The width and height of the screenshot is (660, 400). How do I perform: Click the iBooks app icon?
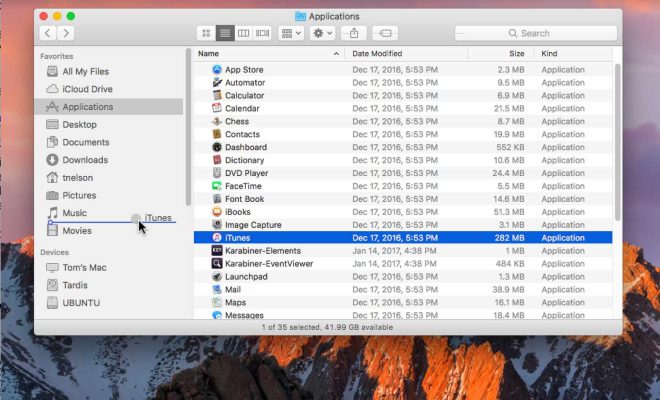point(217,212)
